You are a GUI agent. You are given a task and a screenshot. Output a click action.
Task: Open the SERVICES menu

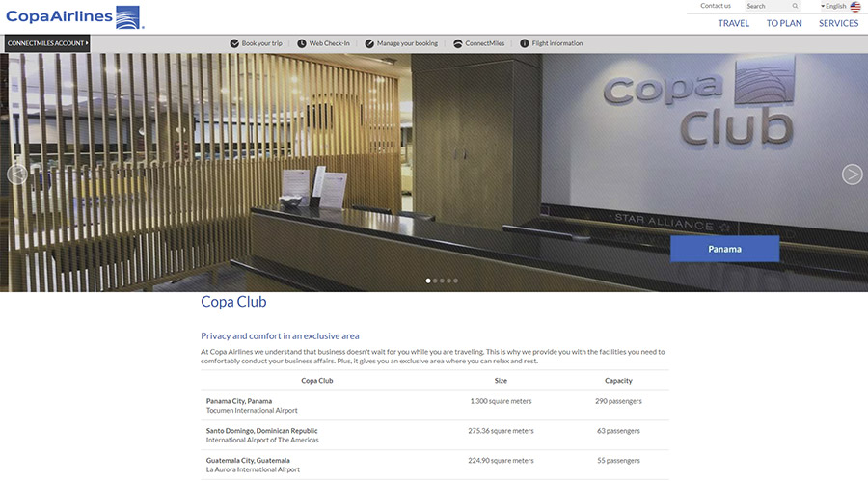click(839, 23)
